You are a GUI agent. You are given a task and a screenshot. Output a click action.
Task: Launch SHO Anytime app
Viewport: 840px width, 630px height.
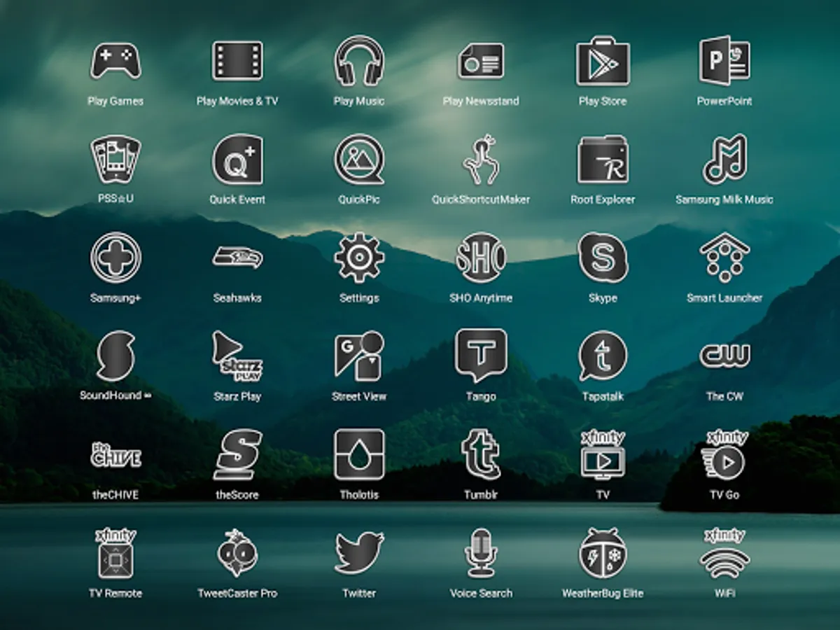coord(481,258)
